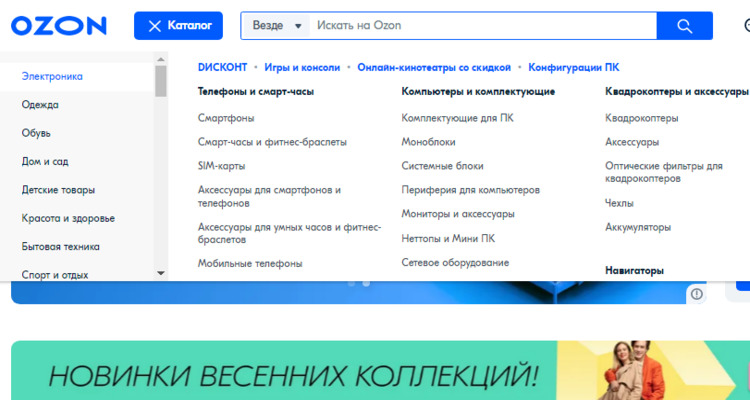Open Онлайн-кинотеатры со скидкой link
The image size is (750, 400).
(434, 67)
